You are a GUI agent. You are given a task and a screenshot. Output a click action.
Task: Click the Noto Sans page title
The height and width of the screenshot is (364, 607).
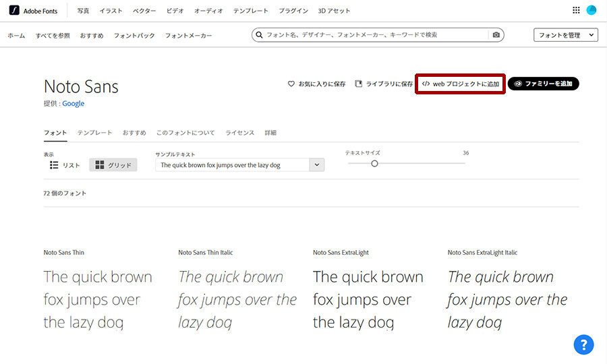point(81,86)
